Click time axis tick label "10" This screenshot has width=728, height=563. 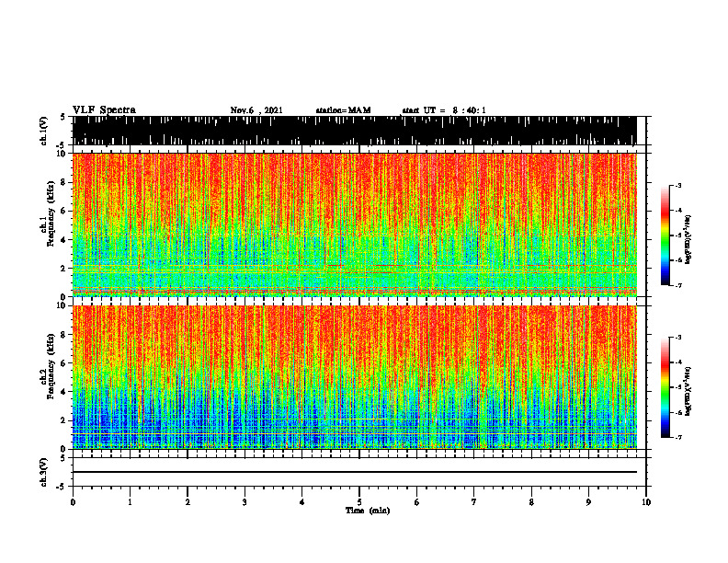(646, 502)
